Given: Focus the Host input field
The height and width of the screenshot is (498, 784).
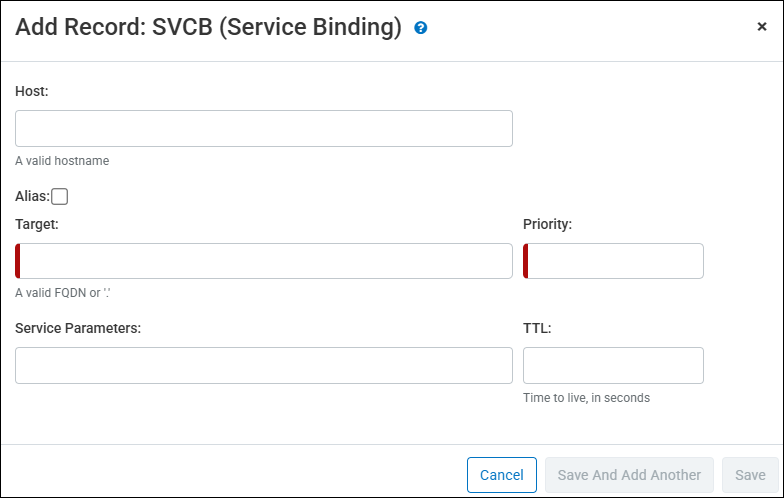Looking at the screenshot, I should point(264,128).
